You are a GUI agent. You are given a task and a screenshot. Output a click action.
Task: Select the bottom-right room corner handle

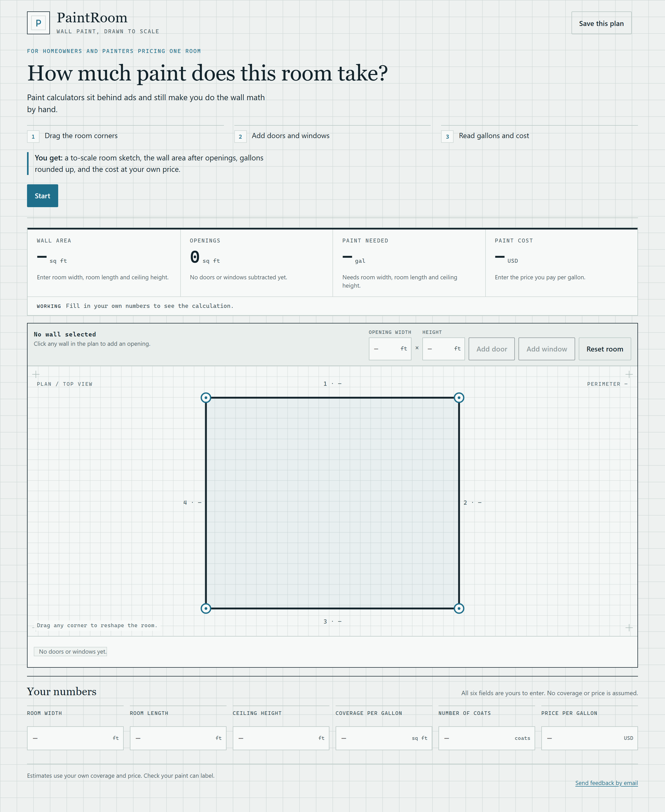459,608
